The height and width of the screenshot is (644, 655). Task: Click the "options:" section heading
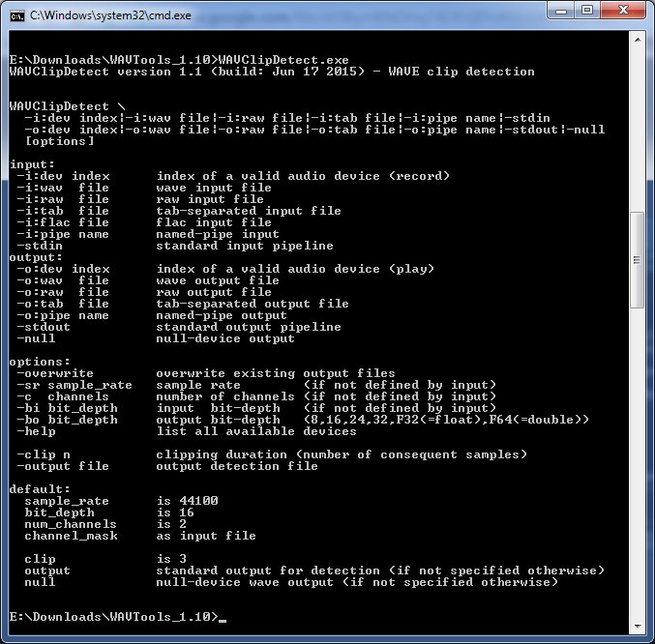point(40,362)
